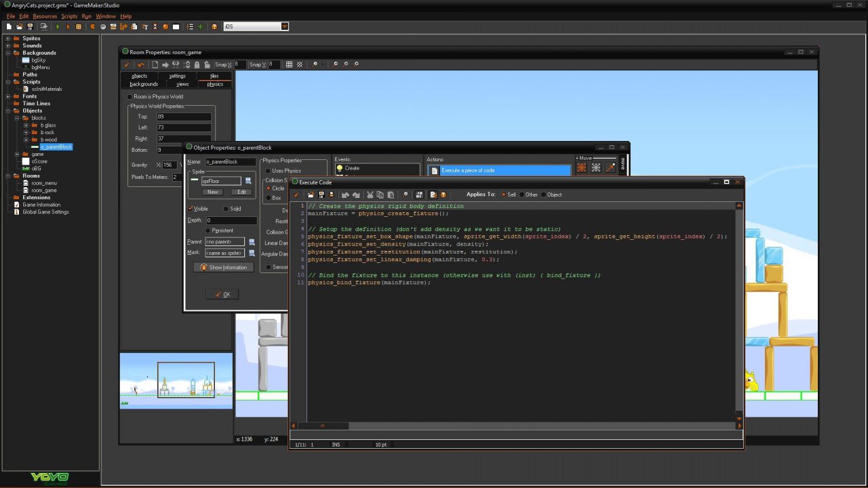Toggle the grid display in Room Properties
Image resolution: width=868 pixels, height=488 pixels.
coord(290,64)
